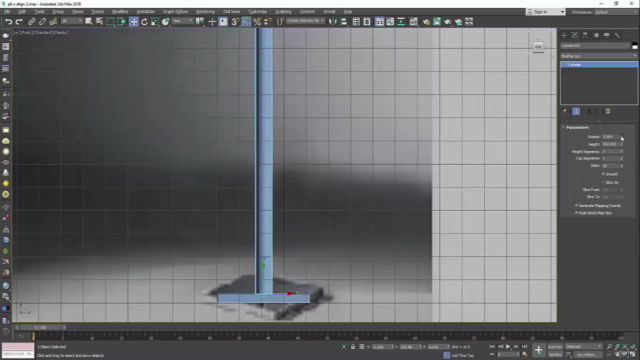
Task: Toggle the Window/Crossing selection mode
Action: click(121, 22)
